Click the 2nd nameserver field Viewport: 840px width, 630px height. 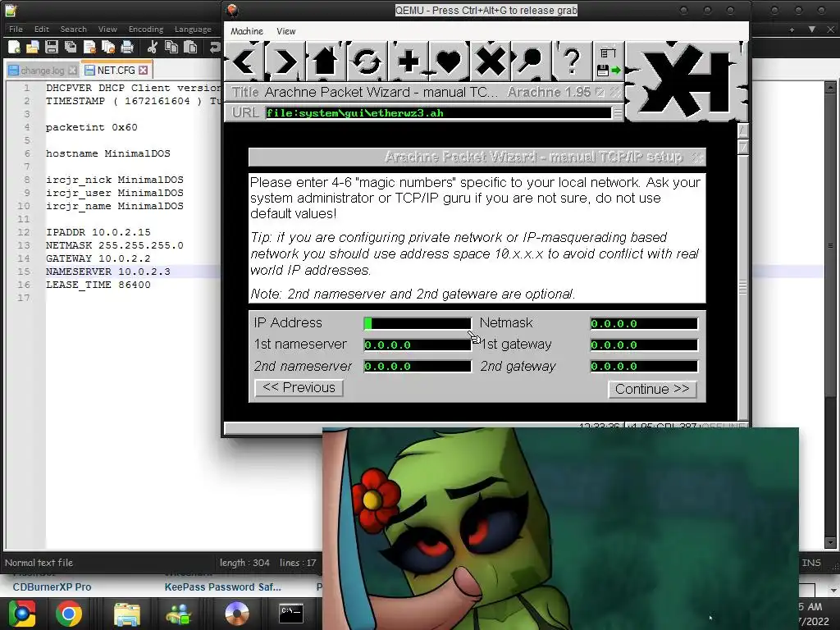[418, 366]
